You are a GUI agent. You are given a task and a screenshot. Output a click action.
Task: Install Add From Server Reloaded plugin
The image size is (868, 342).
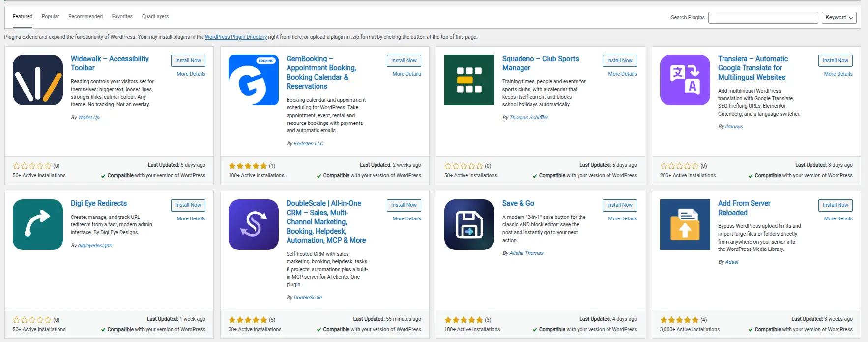[836, 205]
